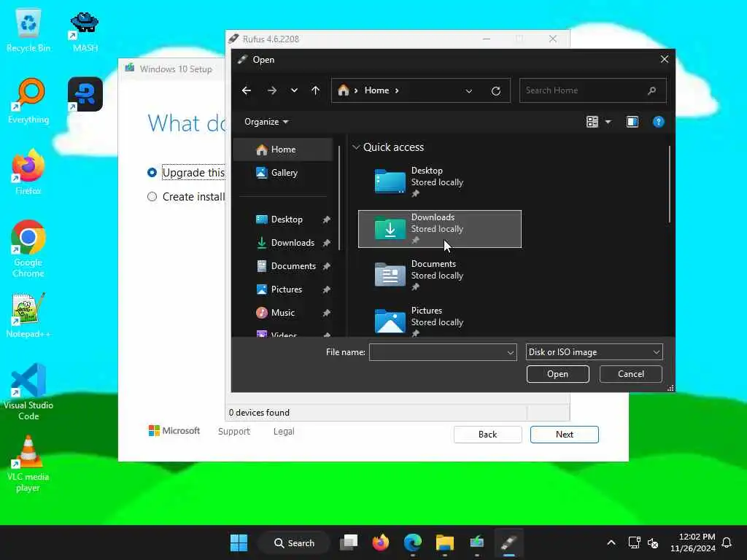Click the sidebar vertical scrollbar
This screenshot has height=560, width=747.
[x=339, y=198]
